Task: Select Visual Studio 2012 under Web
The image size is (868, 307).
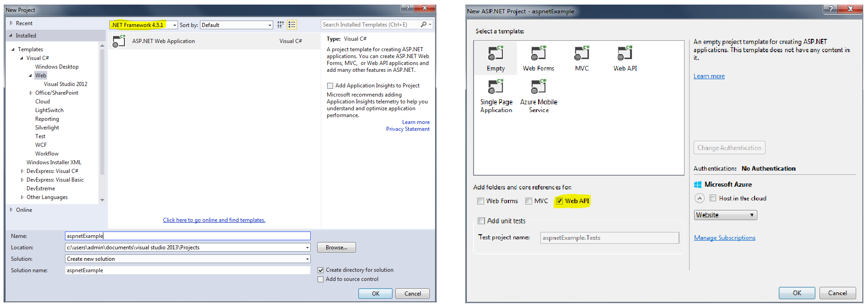Action: [x=65, y=84]
